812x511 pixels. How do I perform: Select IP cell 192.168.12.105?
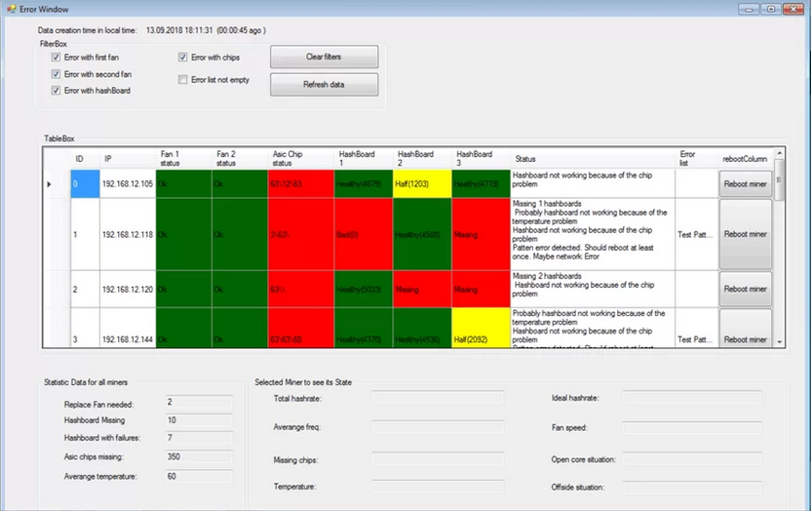[128, 183]
